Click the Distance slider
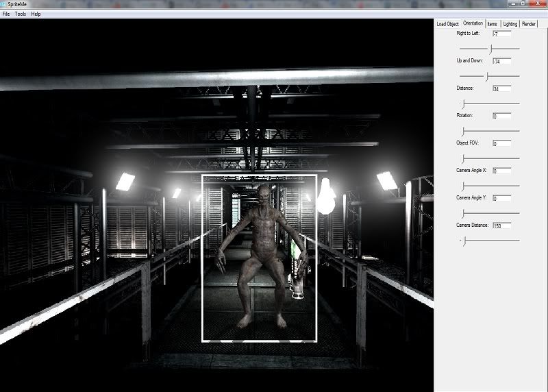 (x=490, y=103)
